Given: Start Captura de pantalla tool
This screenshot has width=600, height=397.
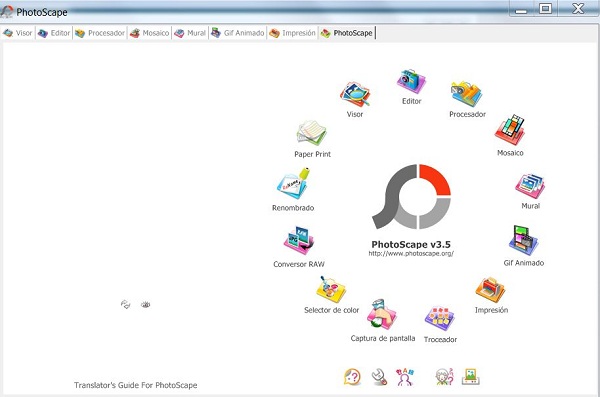Looking at the screenshot, I should coord(382,315).
